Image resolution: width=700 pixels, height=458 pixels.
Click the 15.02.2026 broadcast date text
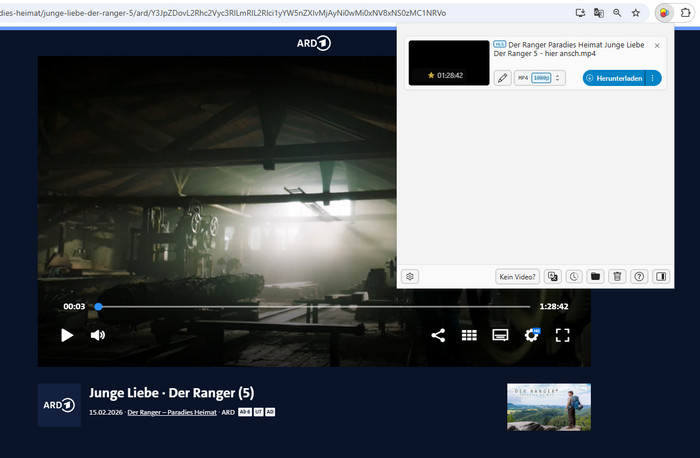tap(106, 412)
